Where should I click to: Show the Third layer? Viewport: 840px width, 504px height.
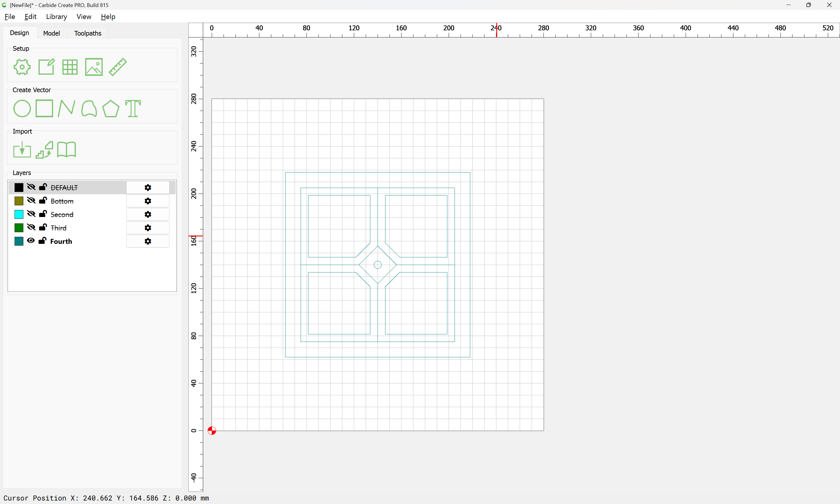pos(31,227)
